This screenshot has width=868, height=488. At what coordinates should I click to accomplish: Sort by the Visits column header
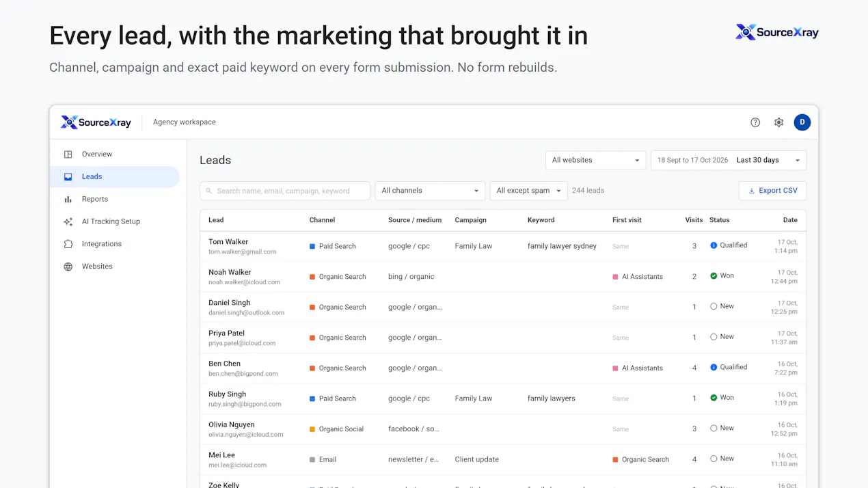(694, 220)
